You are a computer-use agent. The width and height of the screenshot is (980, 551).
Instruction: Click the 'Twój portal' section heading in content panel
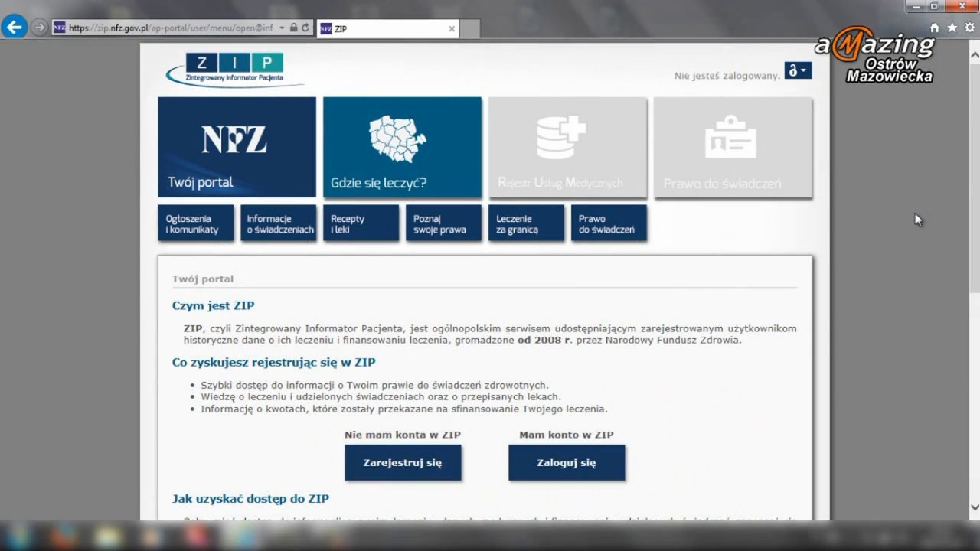coord(203,279)
